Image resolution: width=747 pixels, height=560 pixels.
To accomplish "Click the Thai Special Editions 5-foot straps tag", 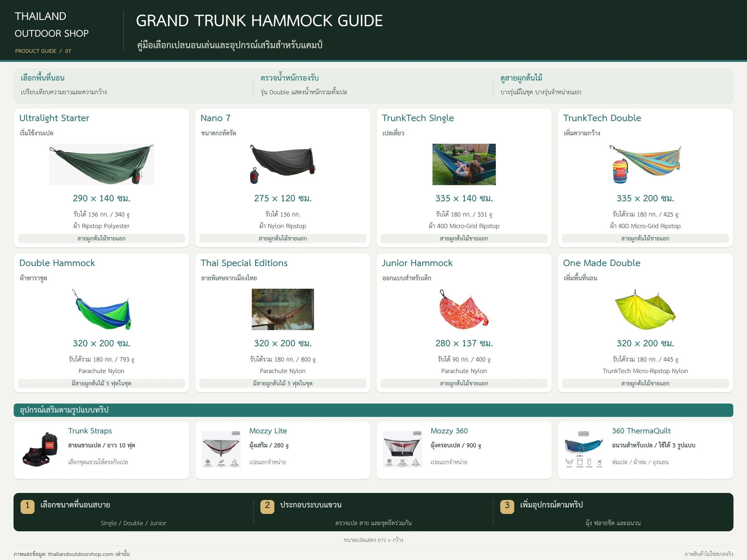I will pyautogui.click(x=283, y=383).
